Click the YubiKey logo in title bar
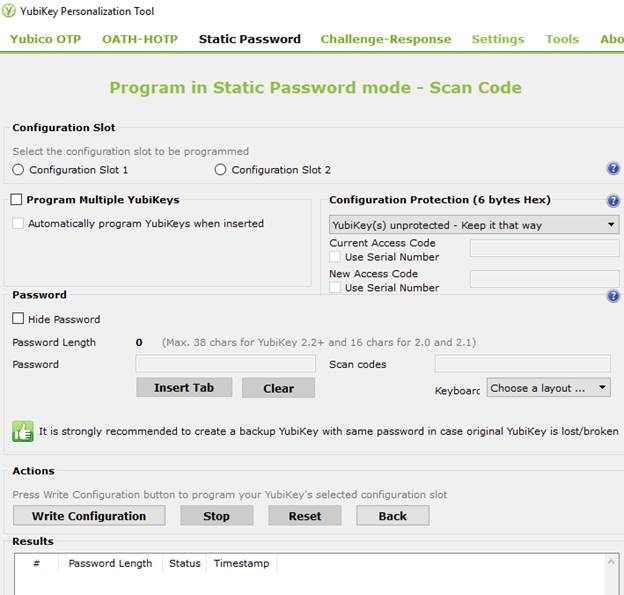 8,11
